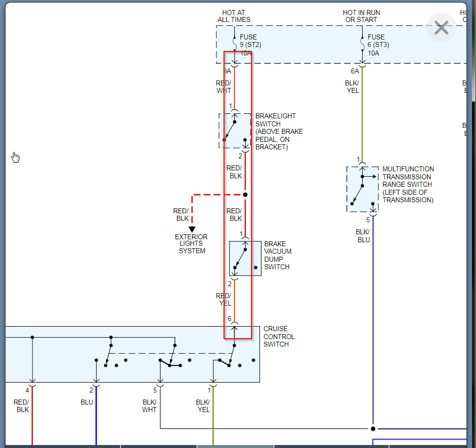
Task: Click 'BLK/ YEL' label below connector 6A
Action: coord(352,87)
